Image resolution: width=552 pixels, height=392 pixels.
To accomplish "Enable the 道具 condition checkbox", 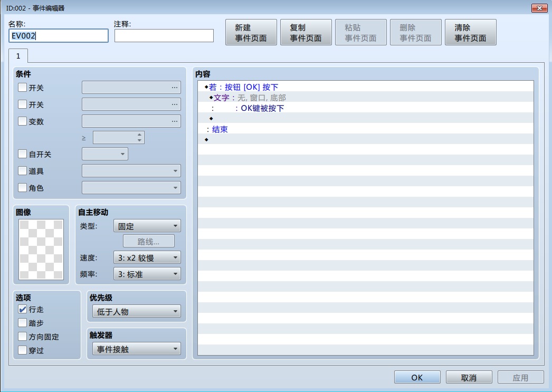I will coord(22,170).
